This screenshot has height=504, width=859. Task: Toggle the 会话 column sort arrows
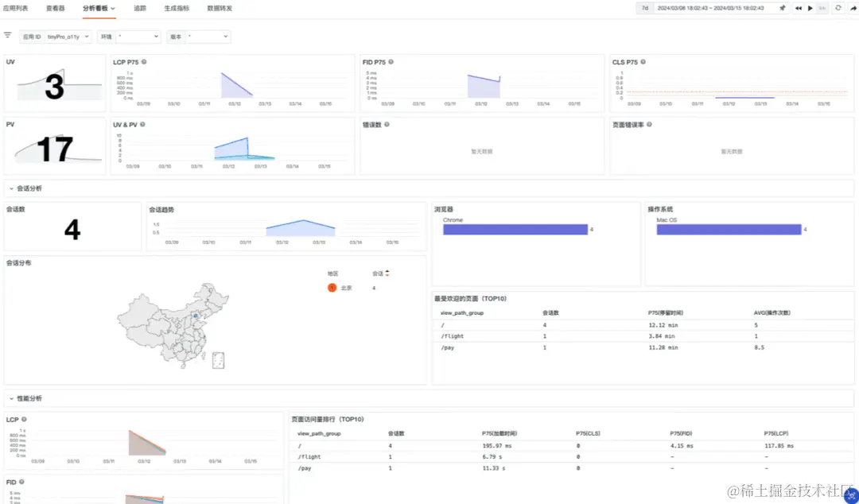pos(387,273)
